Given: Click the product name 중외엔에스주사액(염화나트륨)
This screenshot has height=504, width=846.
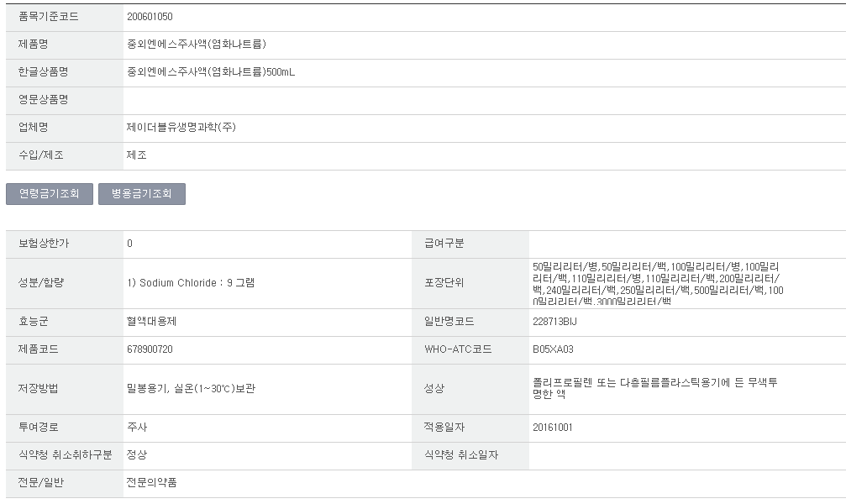Looking at the screenshot, I should click(197, 45).
